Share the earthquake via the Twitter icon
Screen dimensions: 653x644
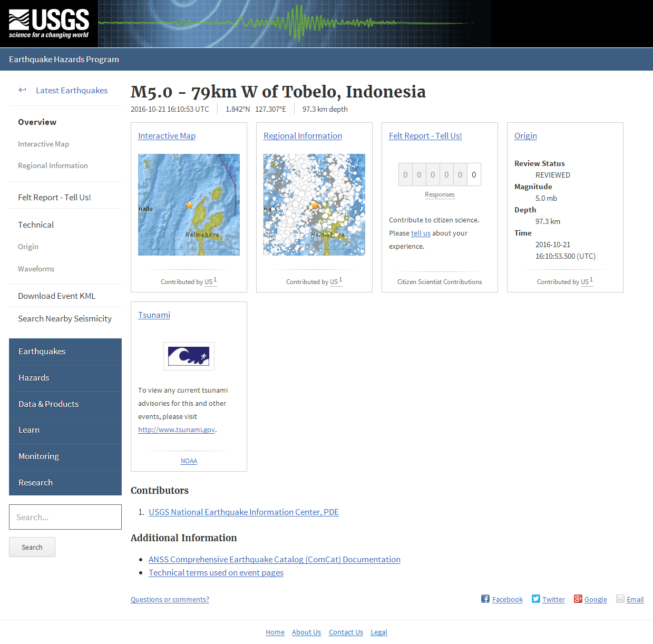535,599
